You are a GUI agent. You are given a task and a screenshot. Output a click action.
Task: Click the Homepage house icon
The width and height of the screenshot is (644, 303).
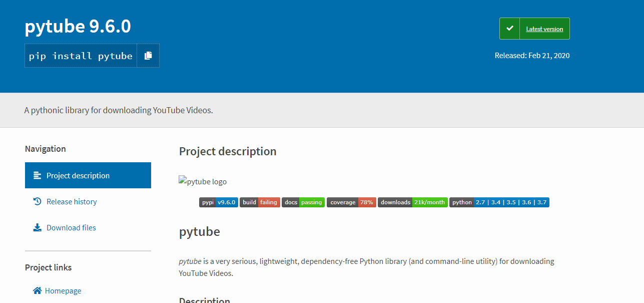[x=37, y=290]
